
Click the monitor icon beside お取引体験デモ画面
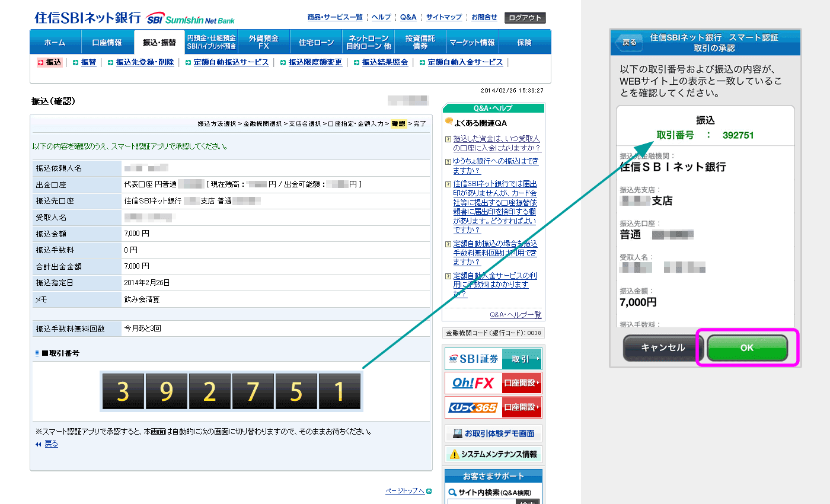457,433
